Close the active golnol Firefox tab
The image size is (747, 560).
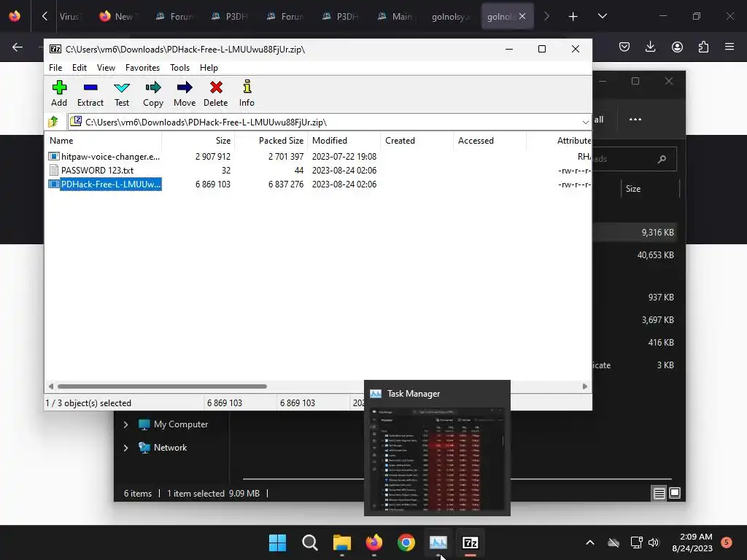coord(522,16)
